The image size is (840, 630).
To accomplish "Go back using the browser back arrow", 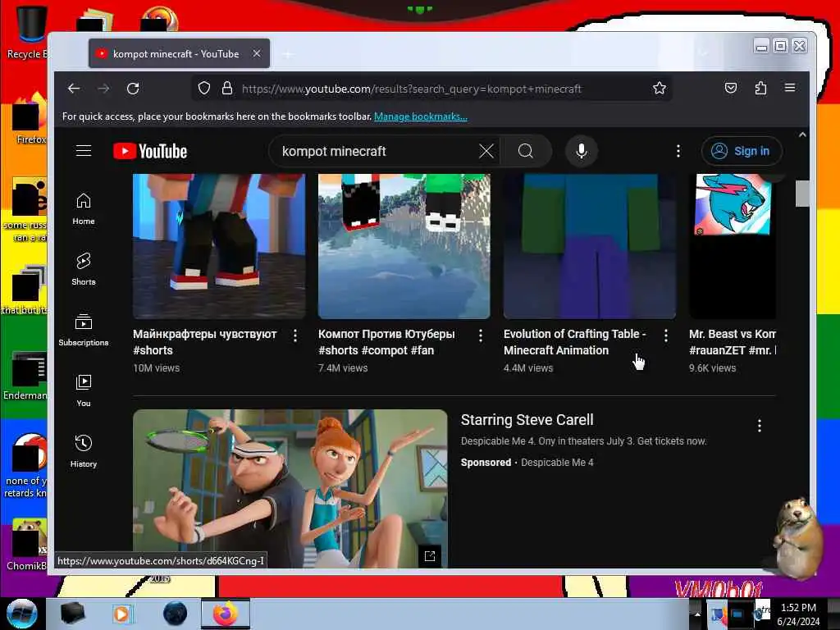I will [x=74, y=89].
